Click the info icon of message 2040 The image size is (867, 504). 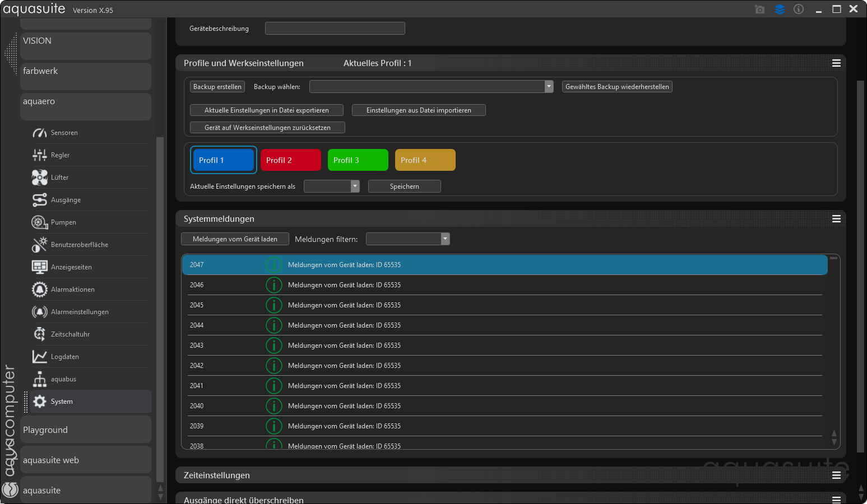tap(273, 406)
